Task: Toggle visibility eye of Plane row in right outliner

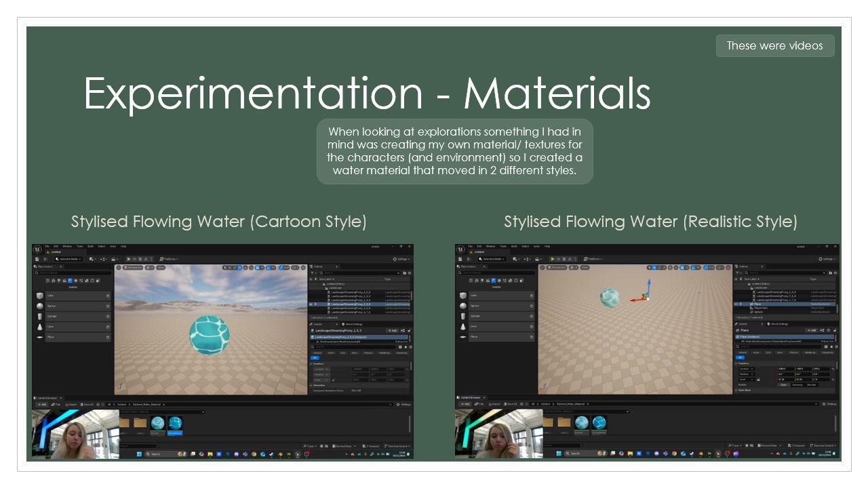Action: [x=736, y=304]
